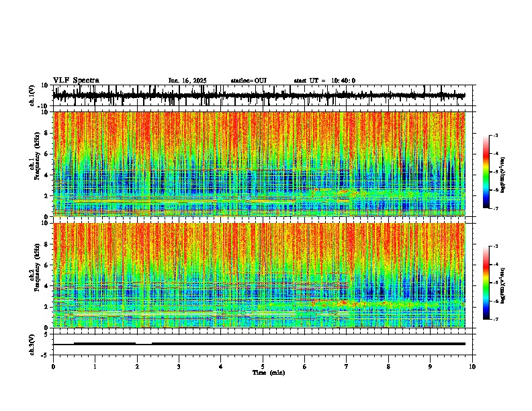This screenshot has height=411, width=532.
Task: Click the time axis tick label 3
Action: coord(179,367)
